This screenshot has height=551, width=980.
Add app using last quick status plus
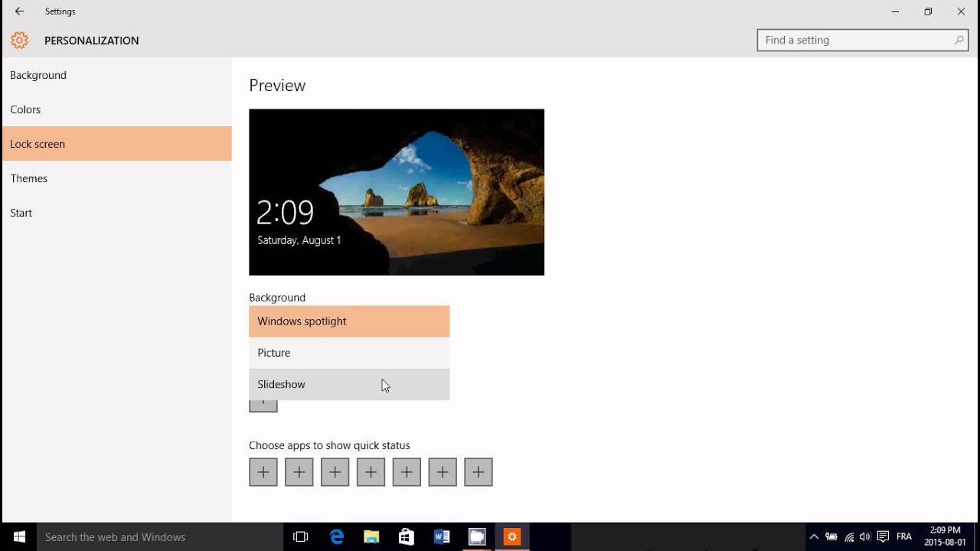point(479,472)
